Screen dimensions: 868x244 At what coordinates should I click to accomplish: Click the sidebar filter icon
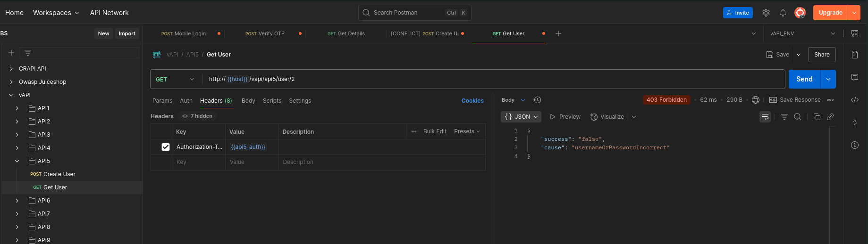pos(28,53)
